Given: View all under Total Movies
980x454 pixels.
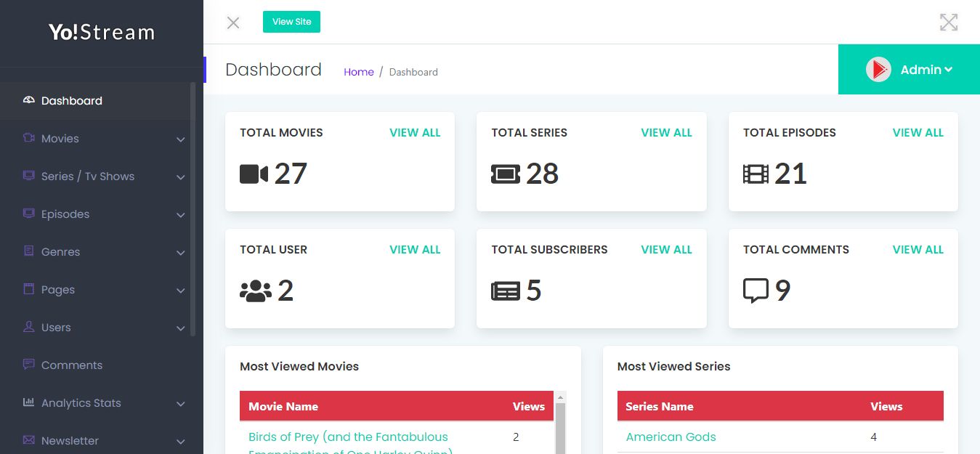Looking at the screenshot, I should [415, 133].
